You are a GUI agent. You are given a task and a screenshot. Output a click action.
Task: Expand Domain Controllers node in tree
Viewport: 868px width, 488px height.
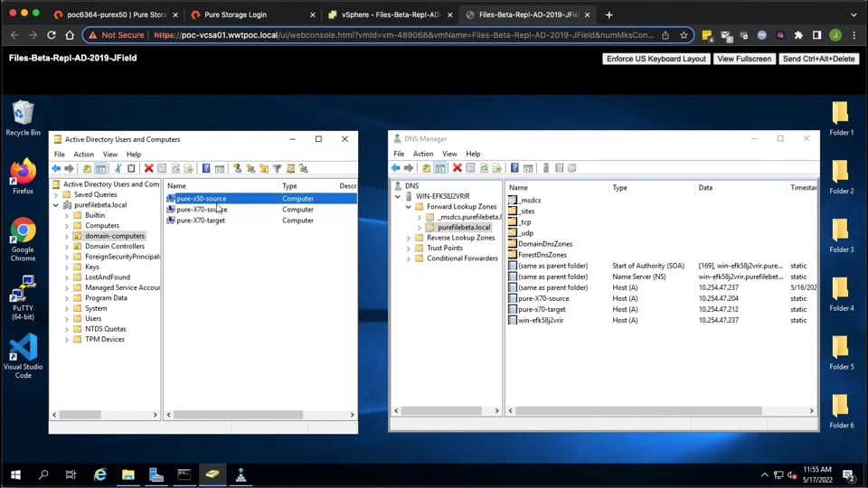pos(66,246)
